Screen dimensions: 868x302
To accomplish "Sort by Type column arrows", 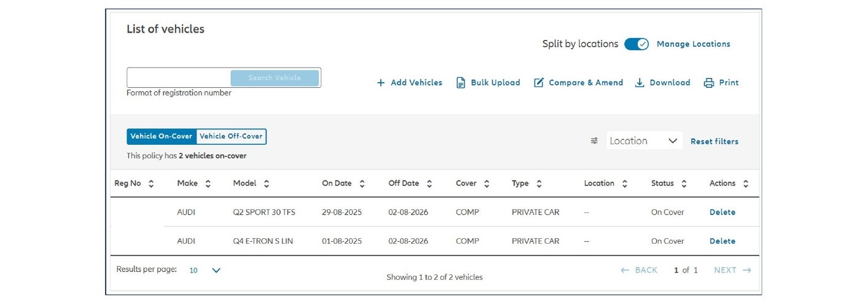I will pos(539,184).
